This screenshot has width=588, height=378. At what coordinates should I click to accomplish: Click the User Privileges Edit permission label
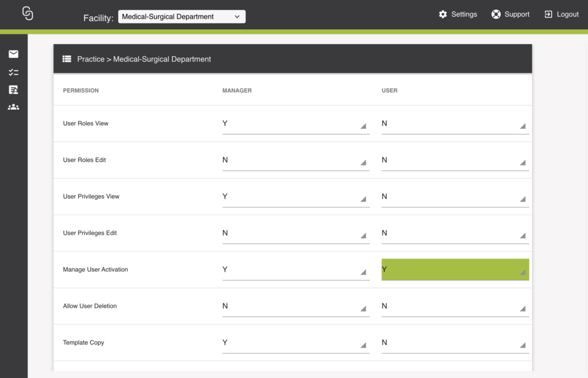tap(90, 233)
